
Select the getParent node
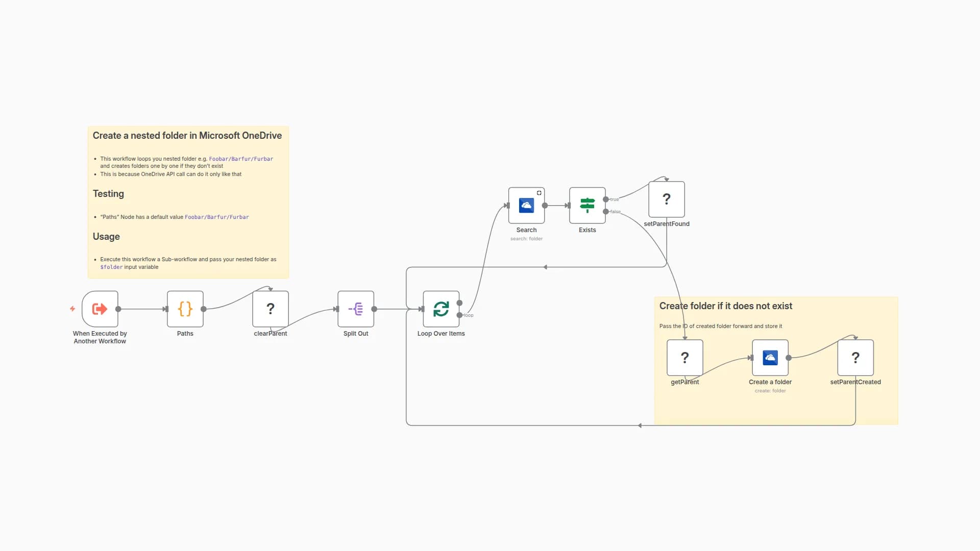click(x=684, y=357)
